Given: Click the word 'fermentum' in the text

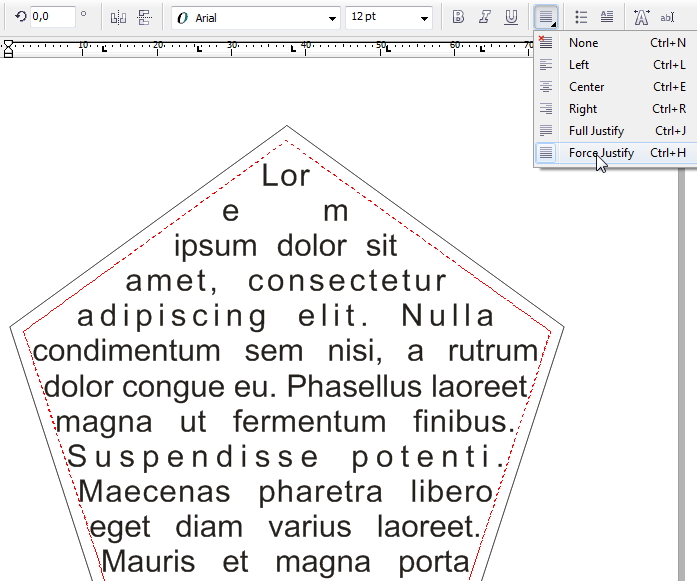Looking at the screenshot, I should pyautogui.click(x=310, y=421).
